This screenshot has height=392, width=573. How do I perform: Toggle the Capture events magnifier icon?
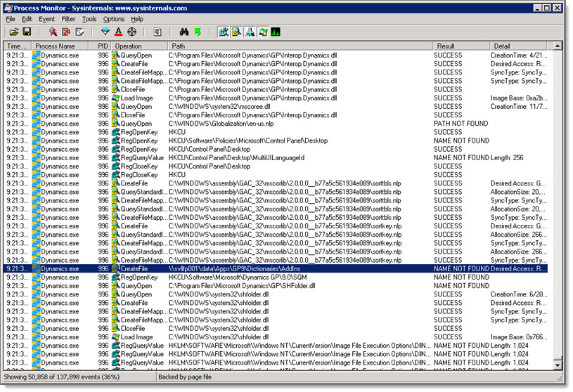(x=53, y=32)
